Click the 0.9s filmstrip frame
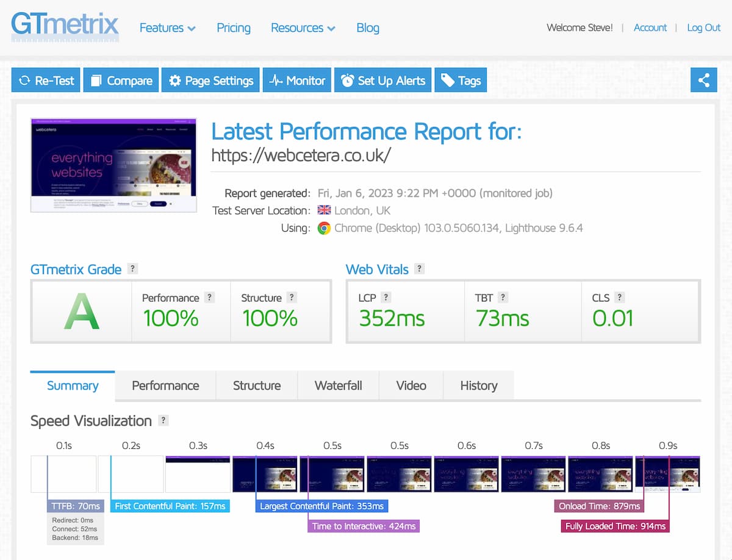The image size is (732, 560). [x=667, y=474]
